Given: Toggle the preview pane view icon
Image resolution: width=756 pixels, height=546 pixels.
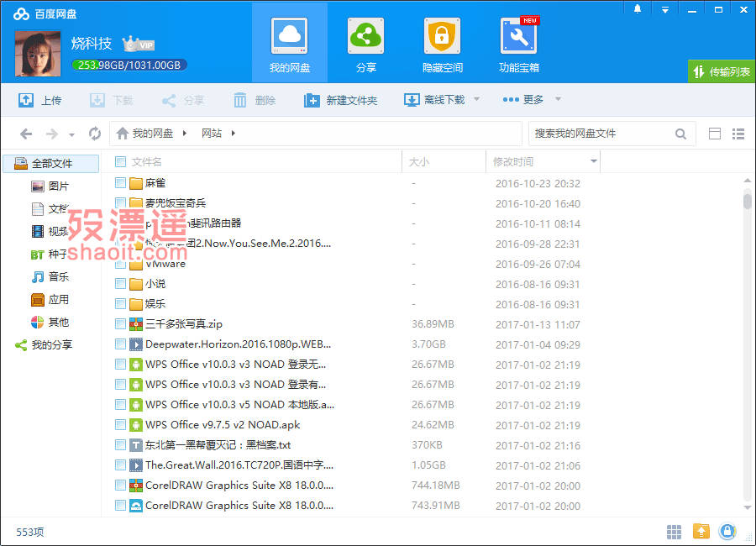Looking at the screenshot, I should click(715, 134).
